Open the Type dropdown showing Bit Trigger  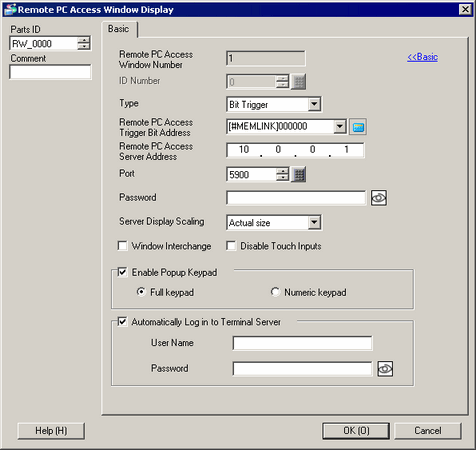pyautogui.click(x=274, y=105)
